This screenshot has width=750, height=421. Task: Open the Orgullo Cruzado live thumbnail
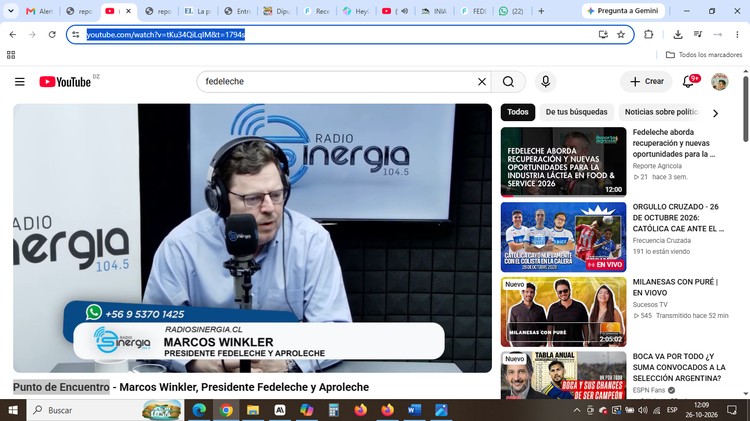pos(563,237)
